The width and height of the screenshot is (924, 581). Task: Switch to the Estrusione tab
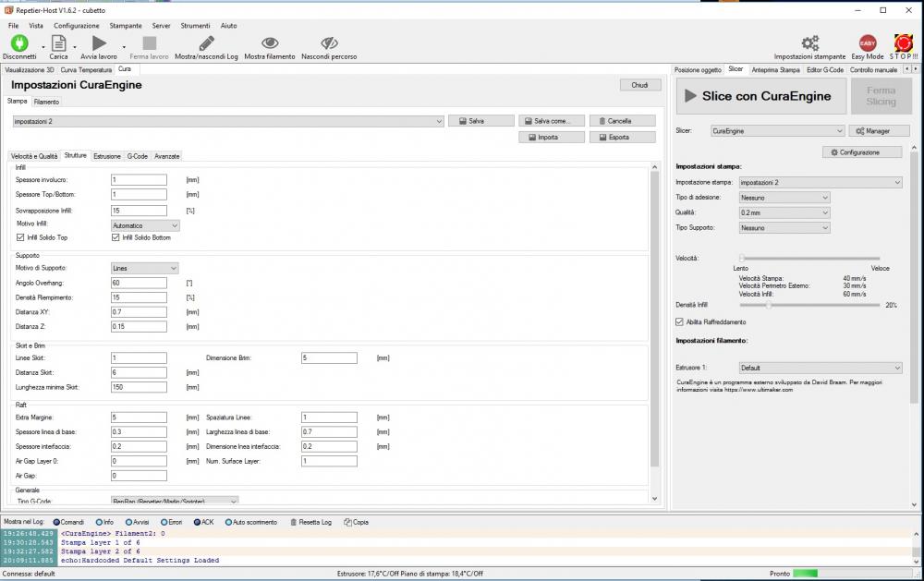(x=106, y=156)
